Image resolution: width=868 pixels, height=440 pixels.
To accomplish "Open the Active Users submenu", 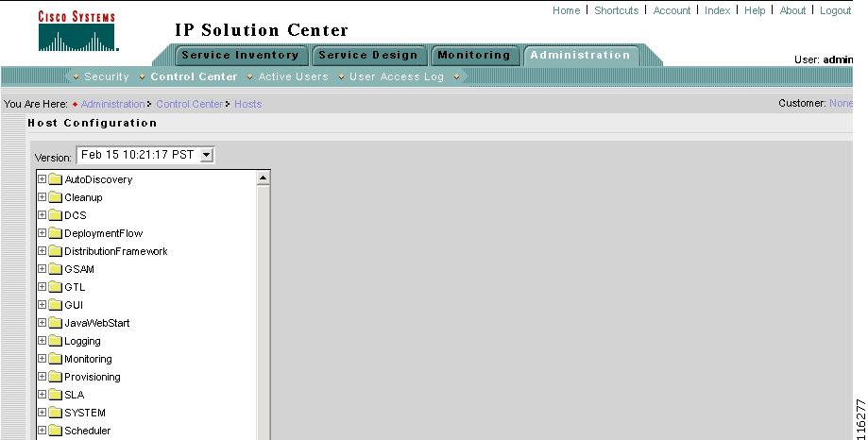I will click(x=293, y=76).
